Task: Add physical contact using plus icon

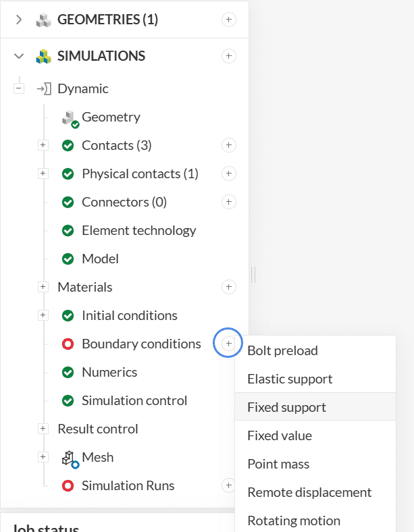Action: pyautogui.click(x=229, y=174)
